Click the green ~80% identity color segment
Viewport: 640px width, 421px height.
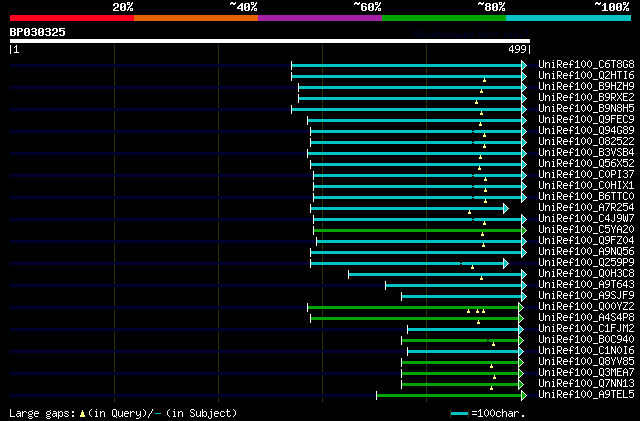pyautogui.click(x=444, y=18)
